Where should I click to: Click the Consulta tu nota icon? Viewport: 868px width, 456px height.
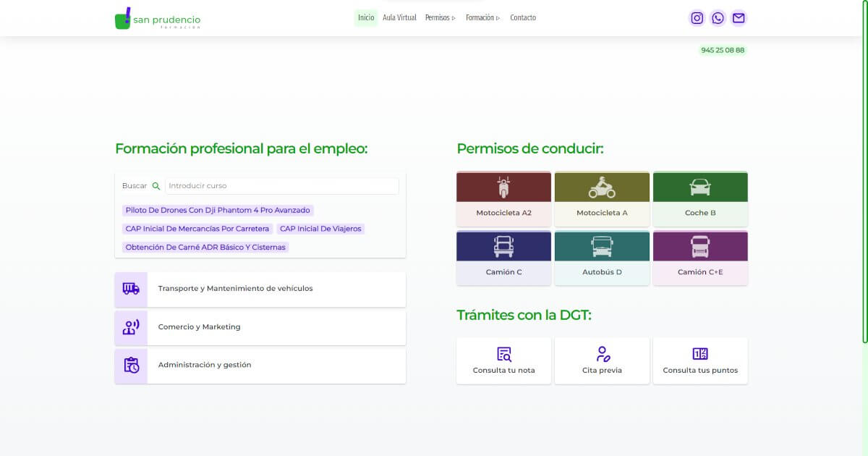504,355
